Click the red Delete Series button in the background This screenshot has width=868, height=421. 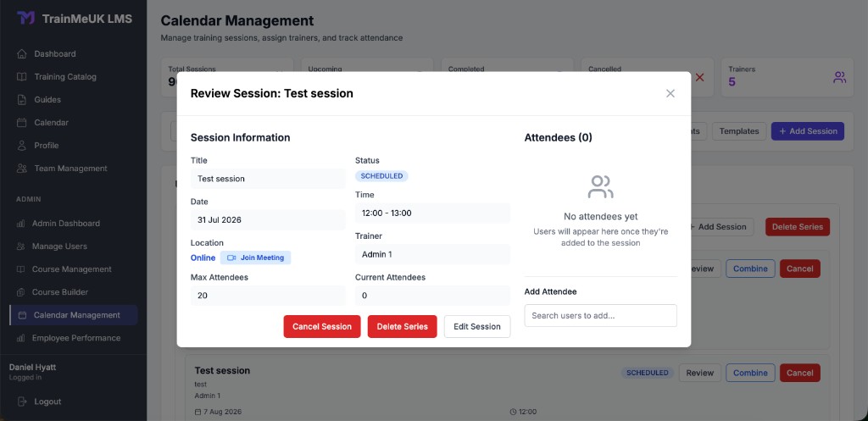798,227
